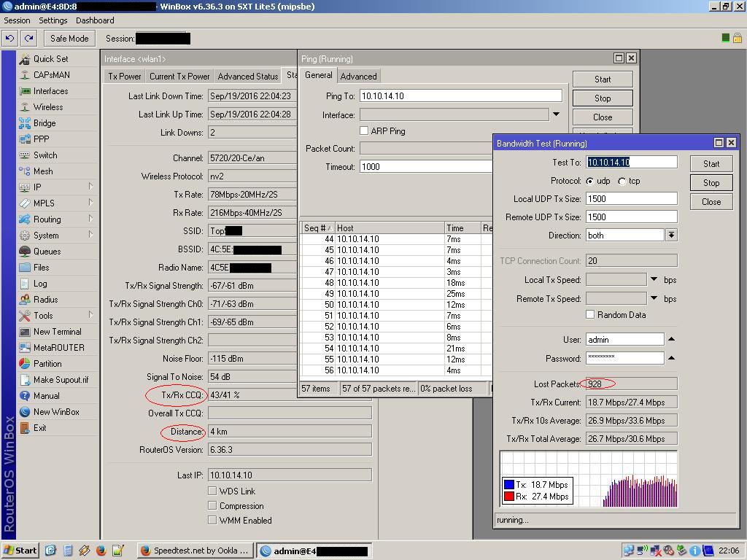Toggle the Random Data checkbox
The height and width of the screenshot is (560, 747).
[x=590, y=314]
